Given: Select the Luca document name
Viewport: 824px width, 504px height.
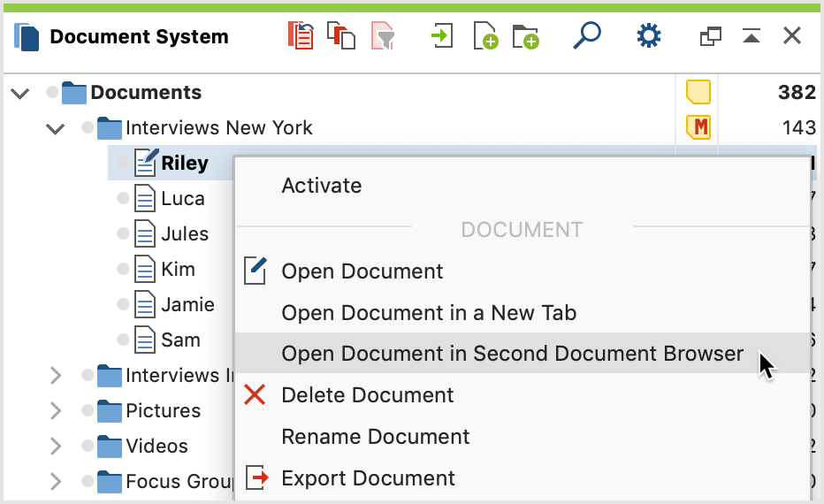Looking at the screenshot, I should coord(183,199).
